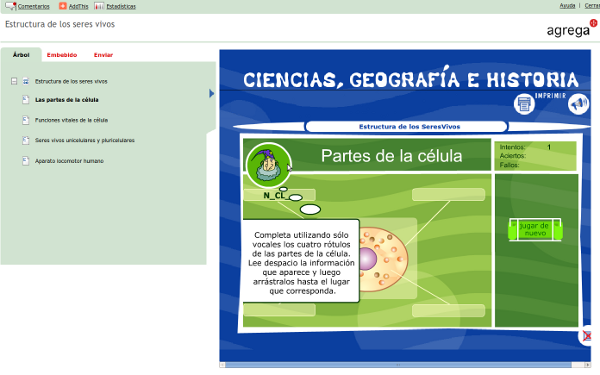This screenshot has height=375, width=600.
Task: Open the AddThis share link
Action: coord(78,7)
